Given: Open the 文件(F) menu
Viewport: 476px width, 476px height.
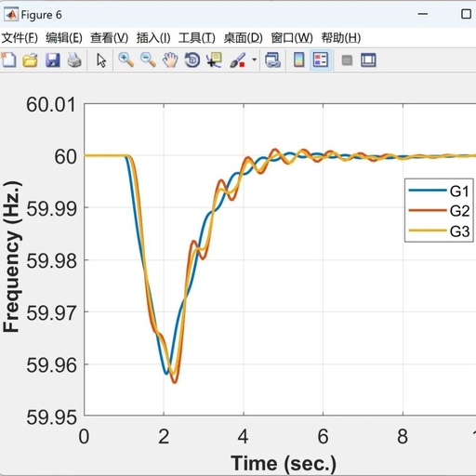Looking at the screenshot, I should [20, 38].
